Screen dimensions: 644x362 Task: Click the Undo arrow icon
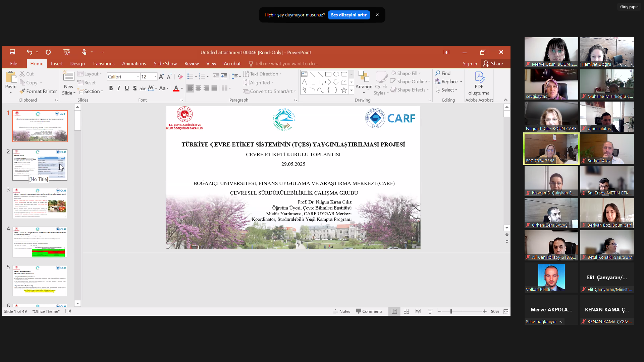click(29, 52)
